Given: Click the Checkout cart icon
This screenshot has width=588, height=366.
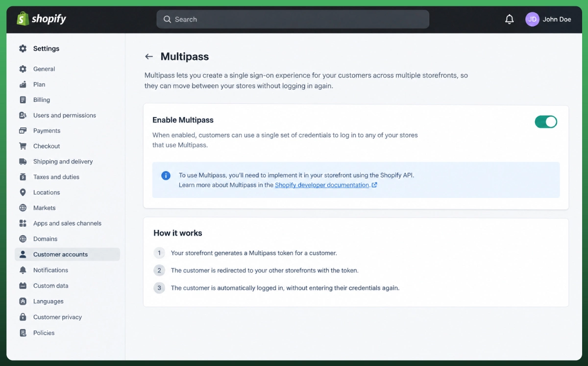Looking at the screenshot, I should click(23, 146).
